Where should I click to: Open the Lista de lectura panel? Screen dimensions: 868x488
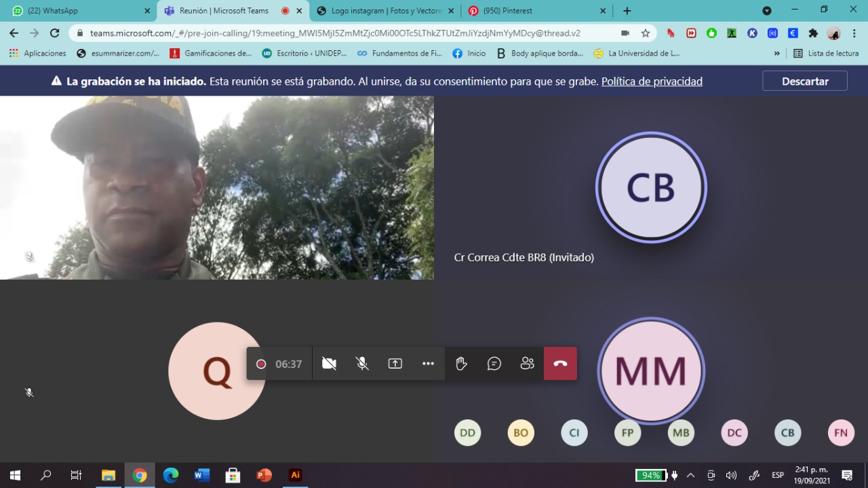coord(826,53)
